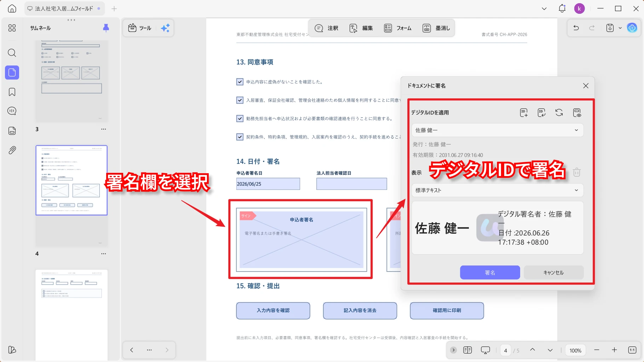Click the bottom-left sidebar layers icon
Viewport: 644px width, 362px height.
(12, 350)
